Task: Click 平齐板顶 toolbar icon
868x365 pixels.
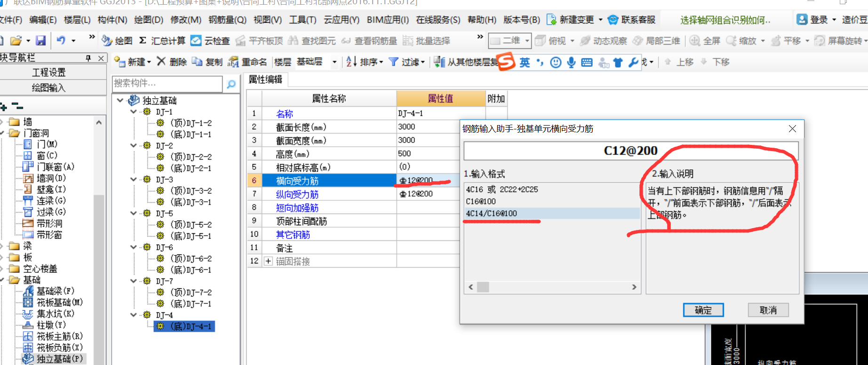Action: (x=259, y=41)
